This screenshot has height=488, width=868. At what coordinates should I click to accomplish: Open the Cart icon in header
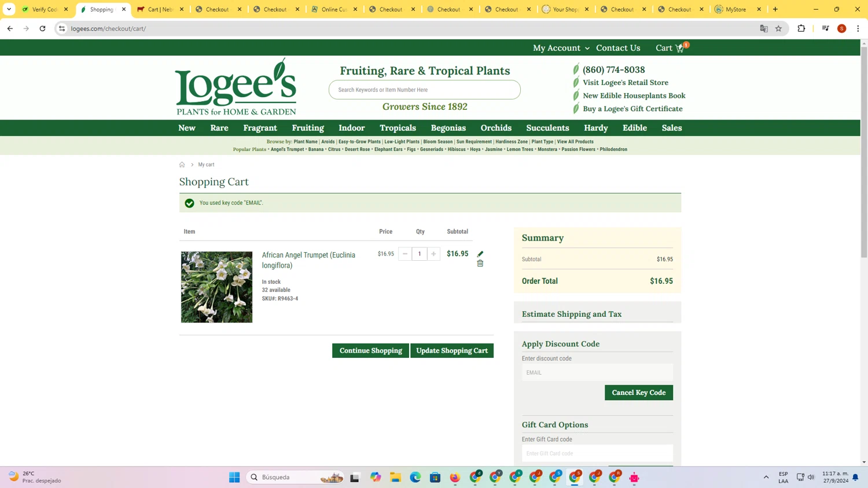click(x=671, y=48)
